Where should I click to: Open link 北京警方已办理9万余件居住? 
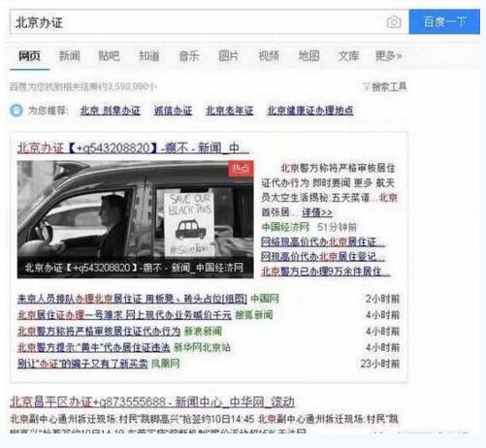click(x=326, y=272)
